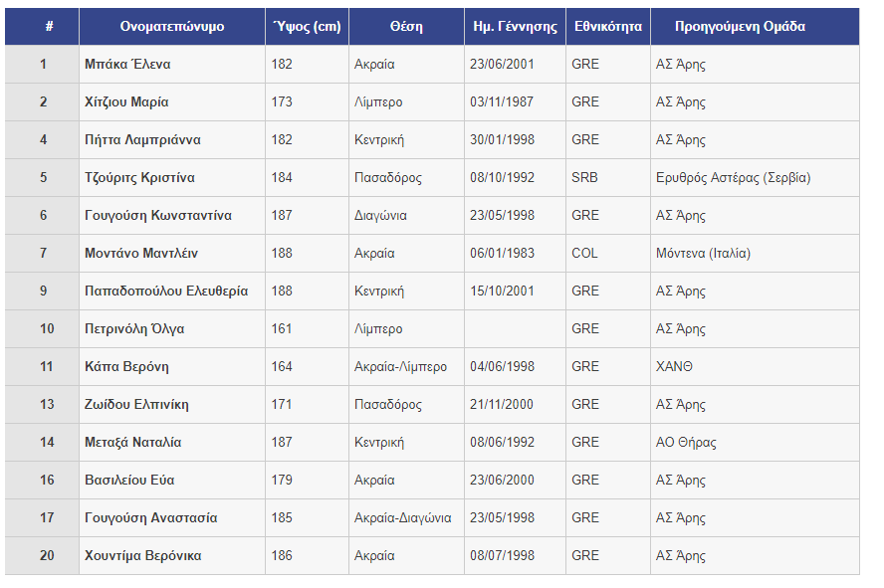Select the Ύψος (cm) column header
884x588 pixels.
[308, 27]
